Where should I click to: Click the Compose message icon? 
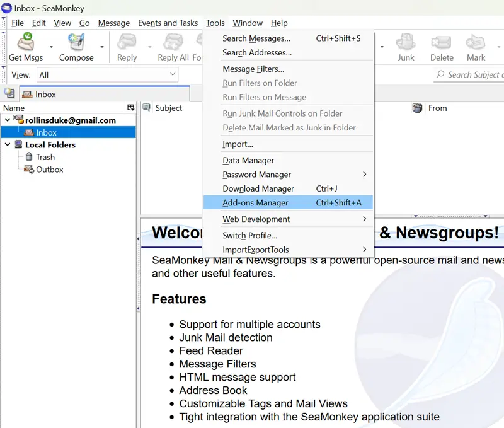[76, 43]
